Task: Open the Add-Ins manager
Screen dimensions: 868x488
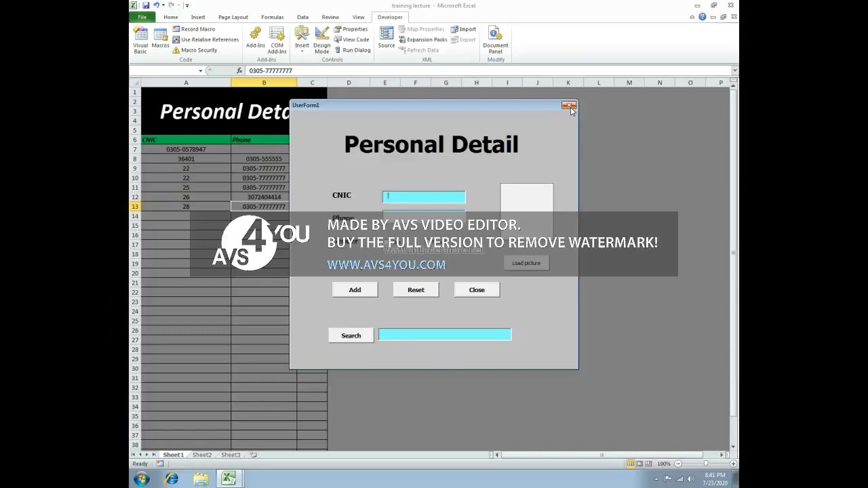Action: tap(256, 38)
